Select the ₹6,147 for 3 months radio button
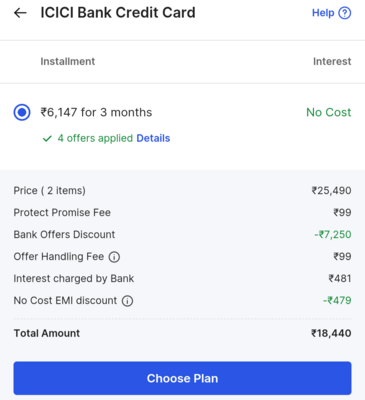This screenshot has height=400, width=365. coord(22,113)
